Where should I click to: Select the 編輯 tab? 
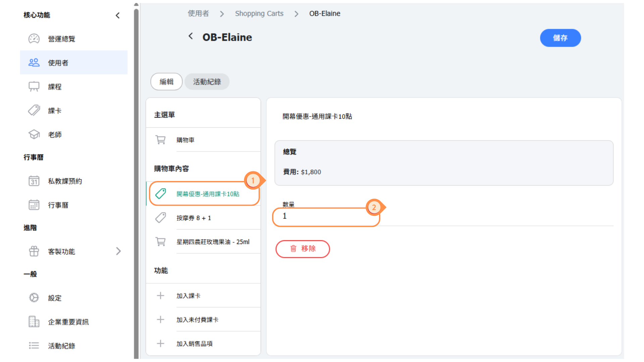point(166,82)
